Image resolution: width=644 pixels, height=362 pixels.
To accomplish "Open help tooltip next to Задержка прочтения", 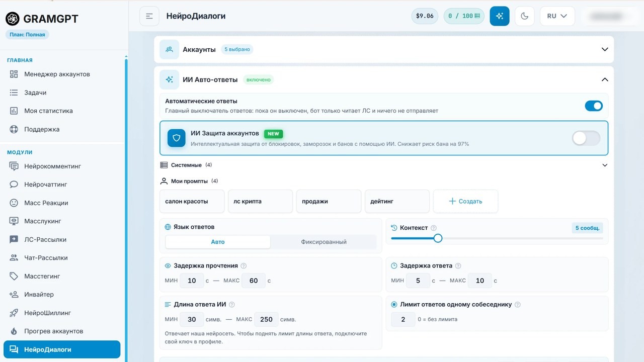I will 244,266.
